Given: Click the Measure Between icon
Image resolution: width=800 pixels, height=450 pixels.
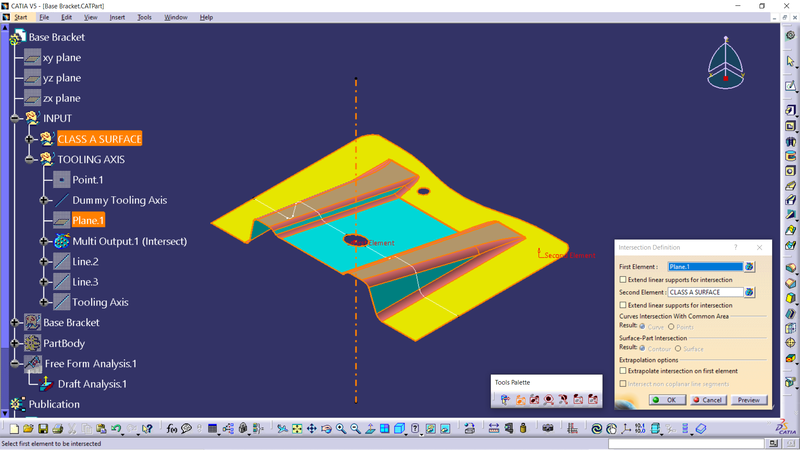Looking at the screenshot, I should (493, 429).
